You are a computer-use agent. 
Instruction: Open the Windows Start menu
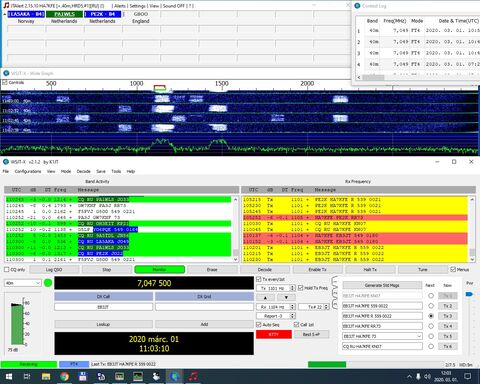pyautogui.click(x=9, y=377)
